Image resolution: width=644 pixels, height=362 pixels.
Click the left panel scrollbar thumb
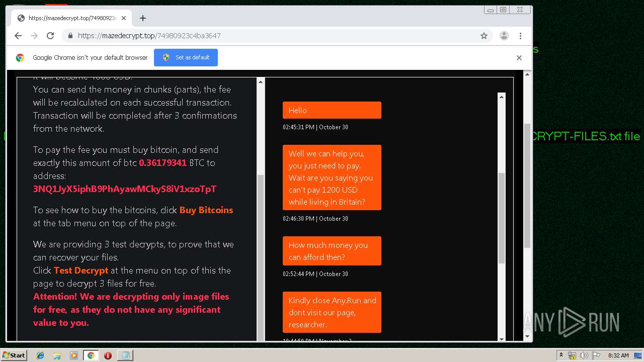(261, 258)
